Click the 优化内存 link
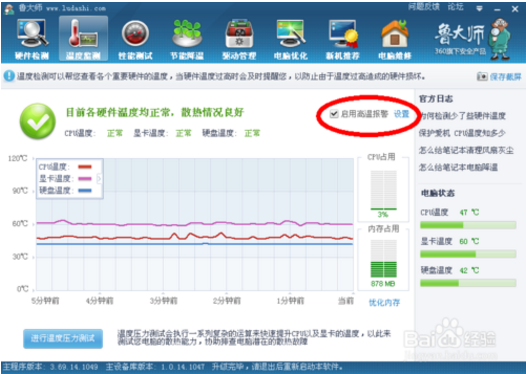This screenshot has width=526, height=374. coord(384,303)
